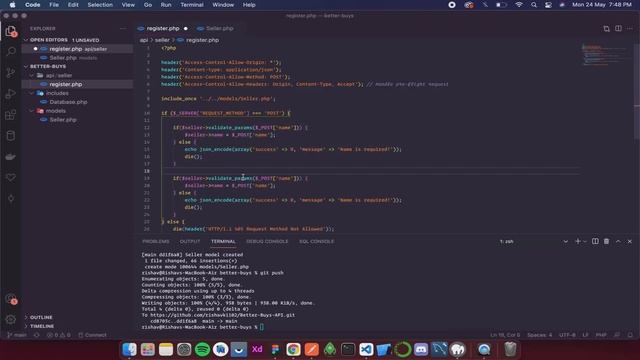This screenshot has width=640, height=360.
Task: Click the main branch in status bar
Action: [x=17, y=335]
